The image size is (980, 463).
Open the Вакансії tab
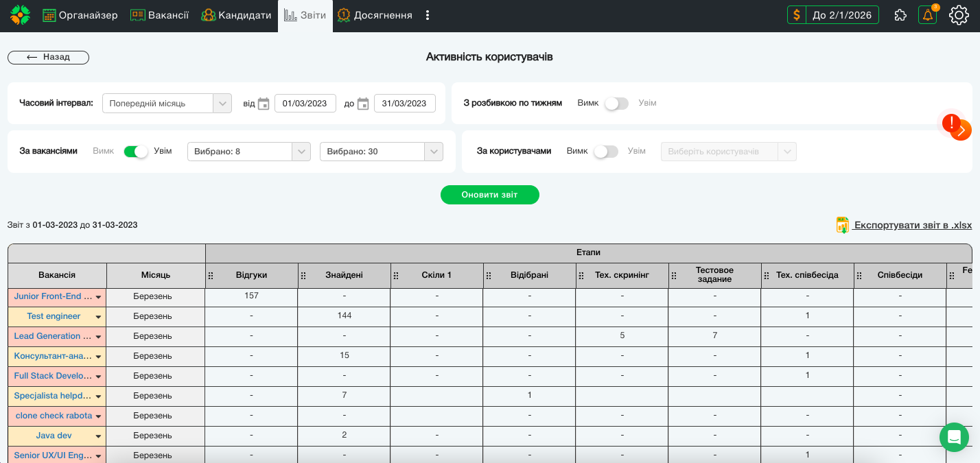click(x=159, y=15)
